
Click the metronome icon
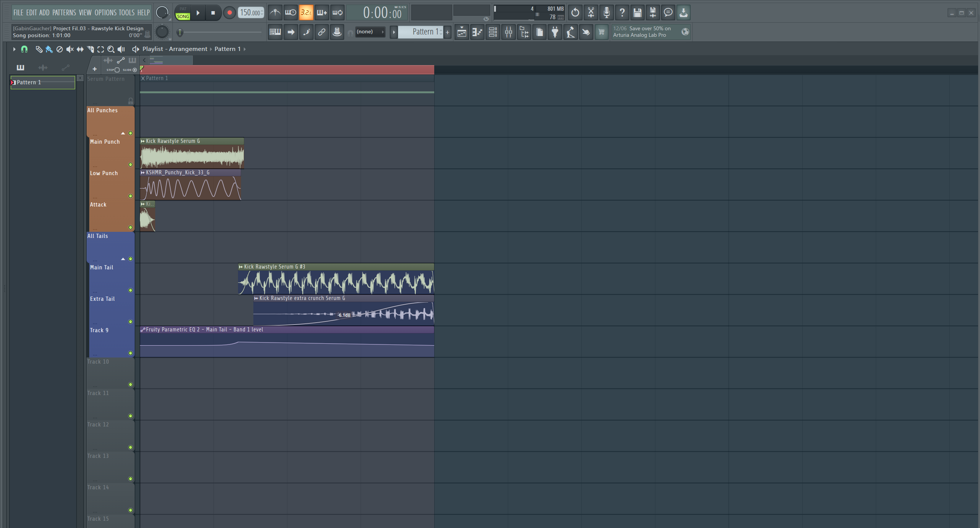tap(275, 13)
